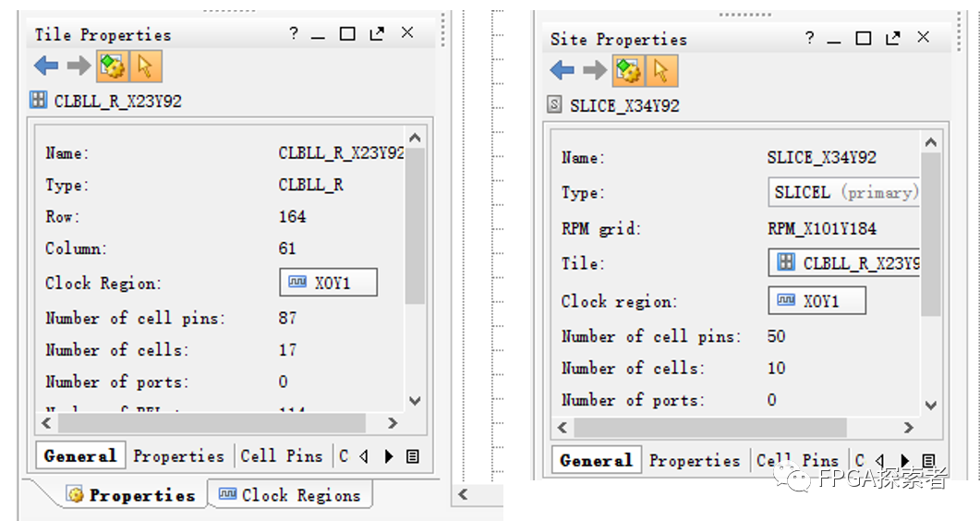Click the Site Properties vertical scrollbar up arrow
This screenshot has width=980, height=521.
[931, 143]
